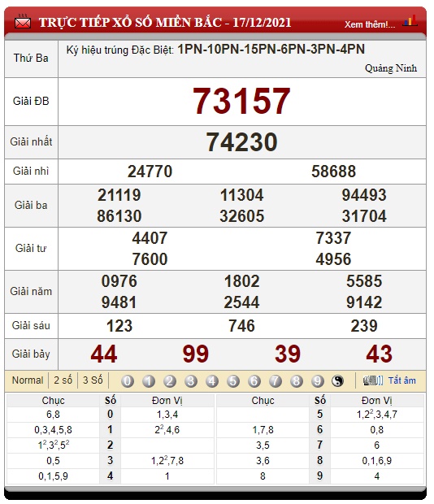Switch to Normal display mode
The height and width of the screenshot is (504, 434).
(28, 380)
